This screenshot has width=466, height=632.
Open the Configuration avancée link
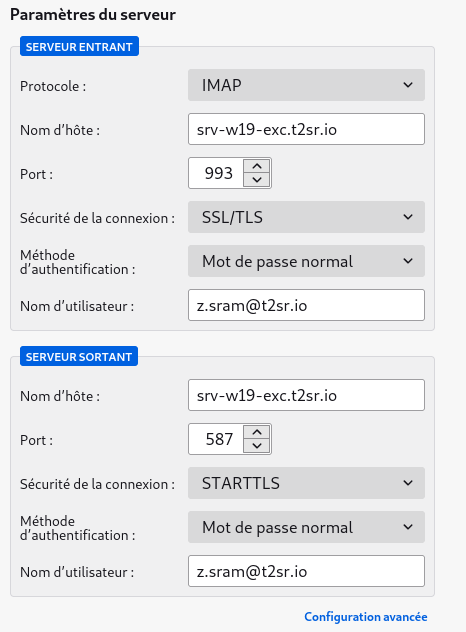coord(366,617)
